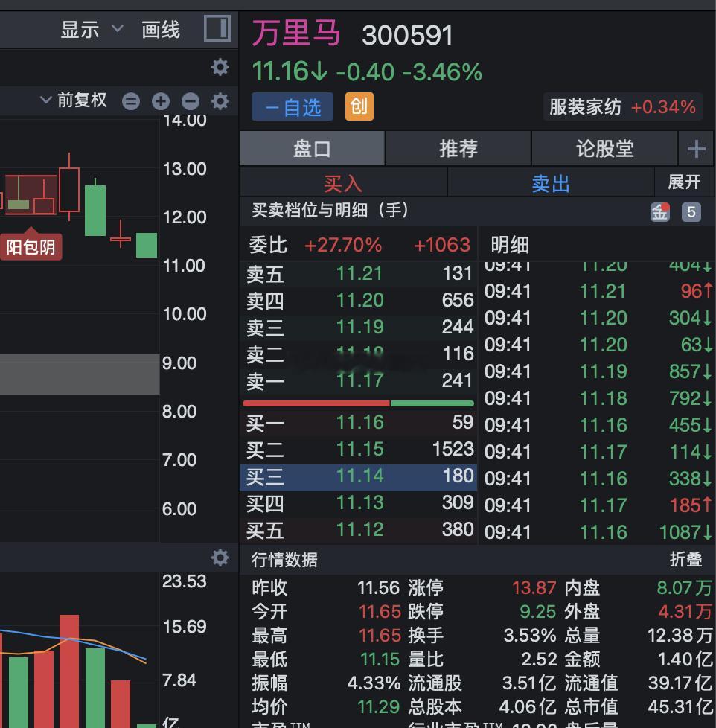Image resolution: width=716 pixels, height=728 pixels.
Task: Click the equals reset-zoom circle icon
Action: pos(131,101)
